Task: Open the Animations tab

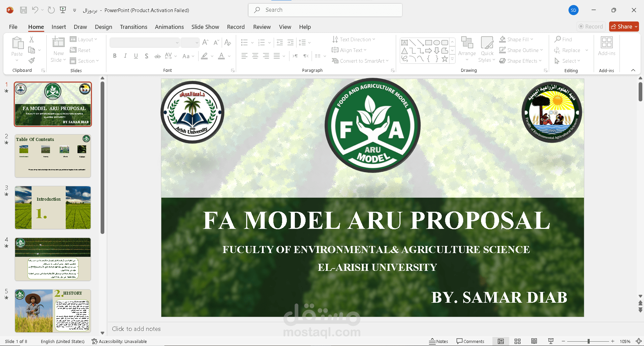Action: pyautogui.click(x=169, y=27)
